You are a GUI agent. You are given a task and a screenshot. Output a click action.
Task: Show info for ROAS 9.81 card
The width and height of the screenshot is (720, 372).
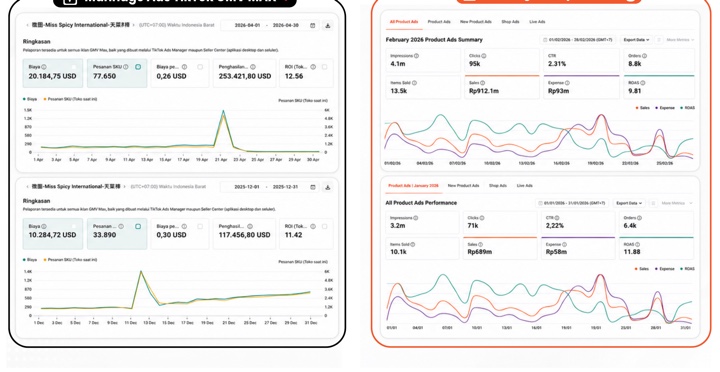coord(642,83)
